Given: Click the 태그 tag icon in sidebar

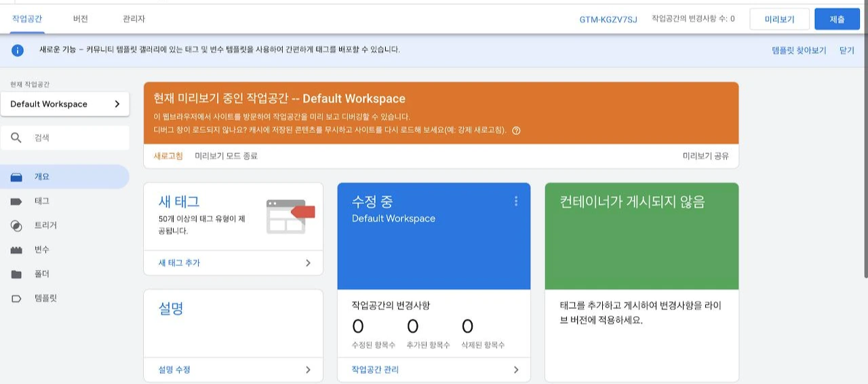Looking at the screenshot, I should (17, 201).
